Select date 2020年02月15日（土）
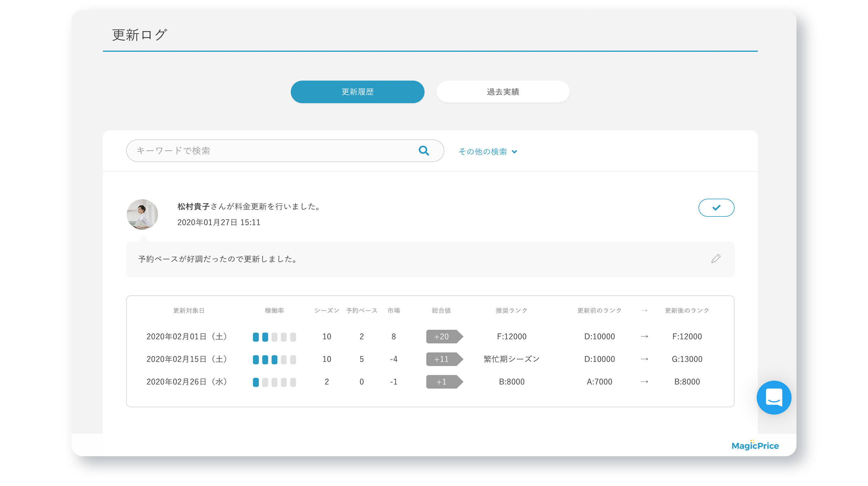This screenshot has height=486, width=868. [188, 359]
